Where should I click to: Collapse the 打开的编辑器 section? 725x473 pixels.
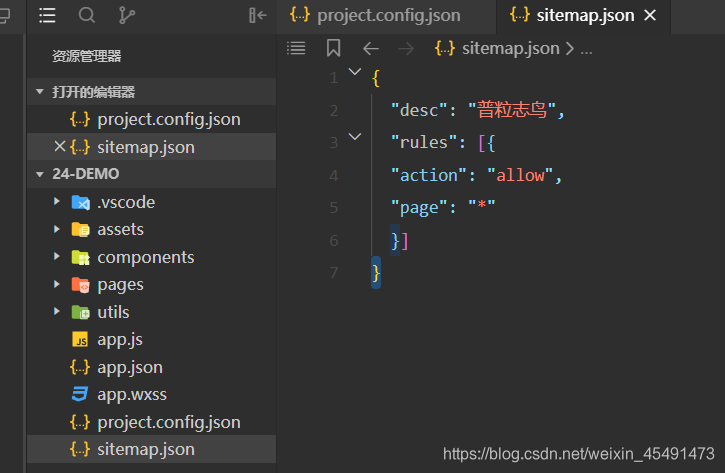pyautogui.click(x=41, y=92)
